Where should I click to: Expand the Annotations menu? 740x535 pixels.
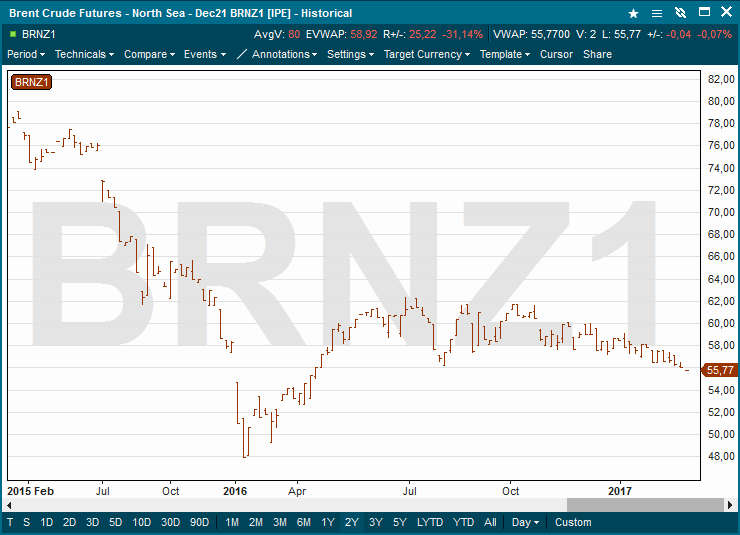(x=285, y=54)
